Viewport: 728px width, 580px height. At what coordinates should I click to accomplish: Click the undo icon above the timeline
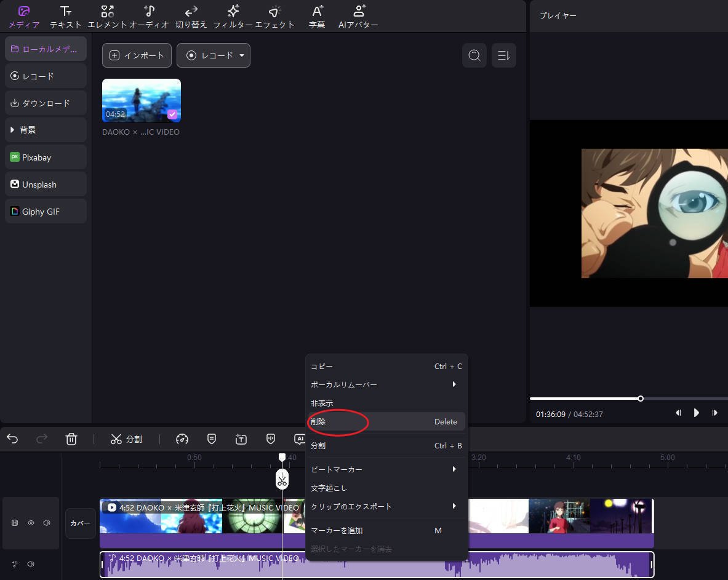tap(12, 439)
